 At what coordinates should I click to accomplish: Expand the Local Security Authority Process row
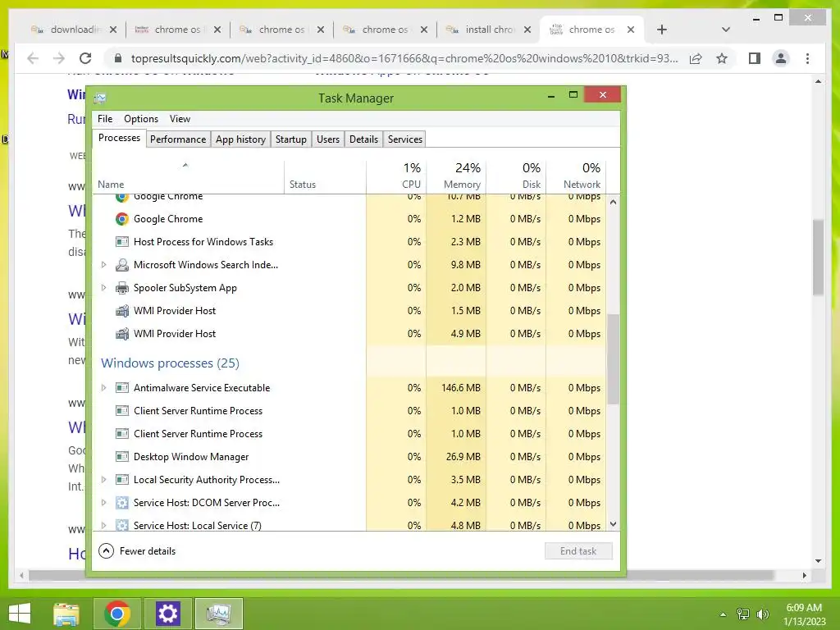click(103, 480)
